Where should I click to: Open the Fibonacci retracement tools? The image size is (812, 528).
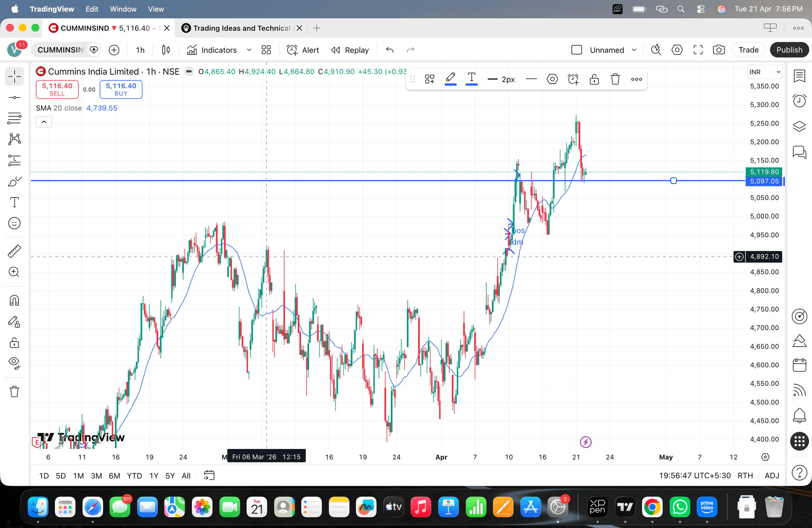click(14, 118)
